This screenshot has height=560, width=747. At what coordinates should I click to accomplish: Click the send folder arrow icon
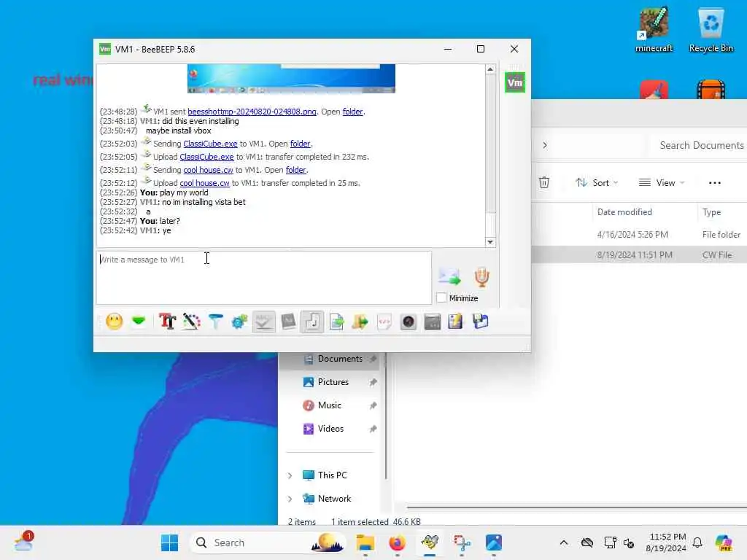click(360, 322)
